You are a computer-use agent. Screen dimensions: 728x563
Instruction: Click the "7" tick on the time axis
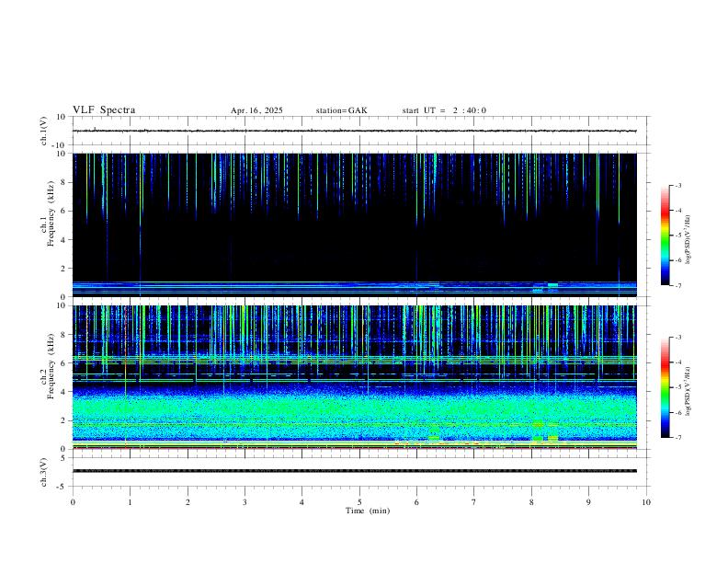pyautogui.click(x=474, y=502)
